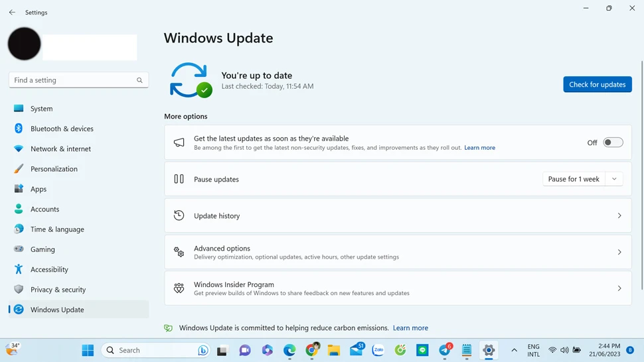
Task: Click the Find a setting search box
Action: point(73,80)
